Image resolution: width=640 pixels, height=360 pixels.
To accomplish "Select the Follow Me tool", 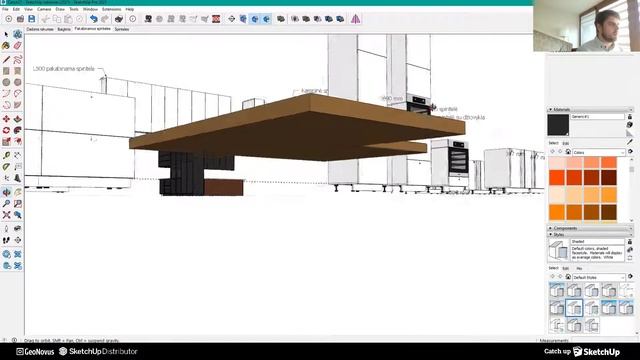I will click(x=18, y=131).
